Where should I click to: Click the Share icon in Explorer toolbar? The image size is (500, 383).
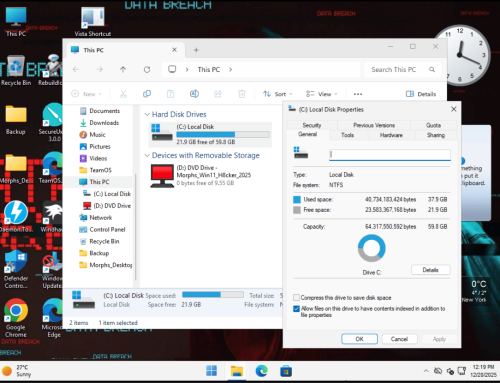pyautogui.click(x=218, y=94)
